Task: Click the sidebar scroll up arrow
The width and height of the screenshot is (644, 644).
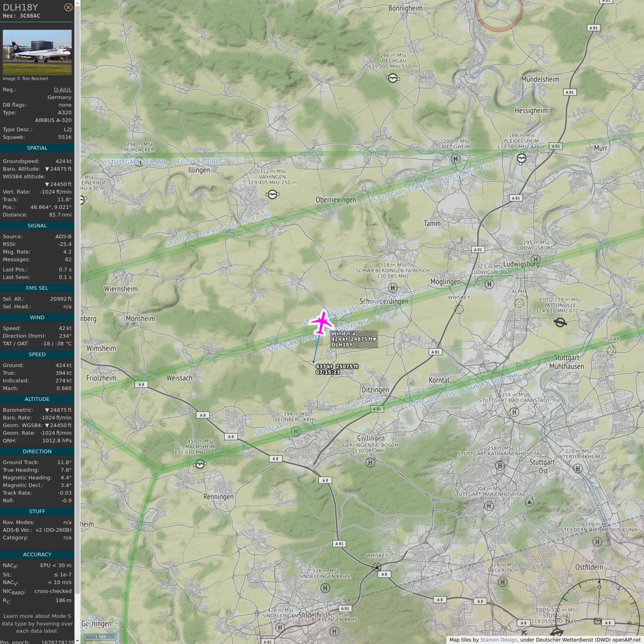Action: [77, 3]
